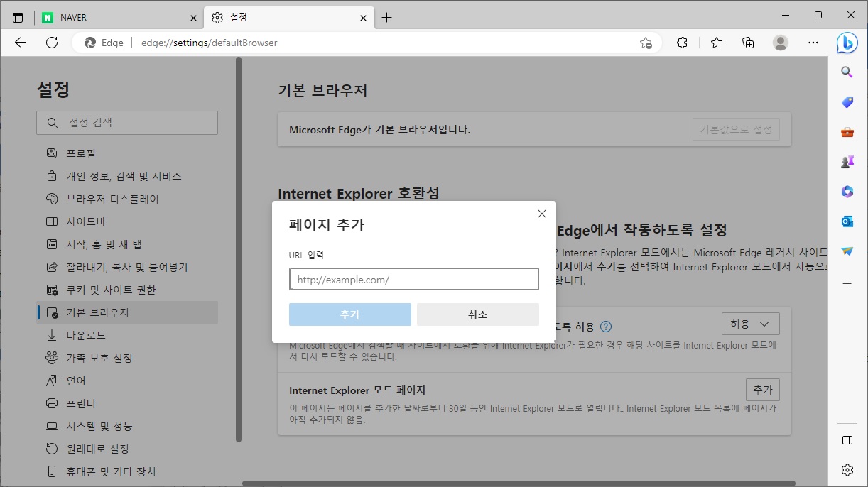Viewport: 868px width, 487px height.
Task: Open 다운로드 settings section
Action: [x=127, y=335]
